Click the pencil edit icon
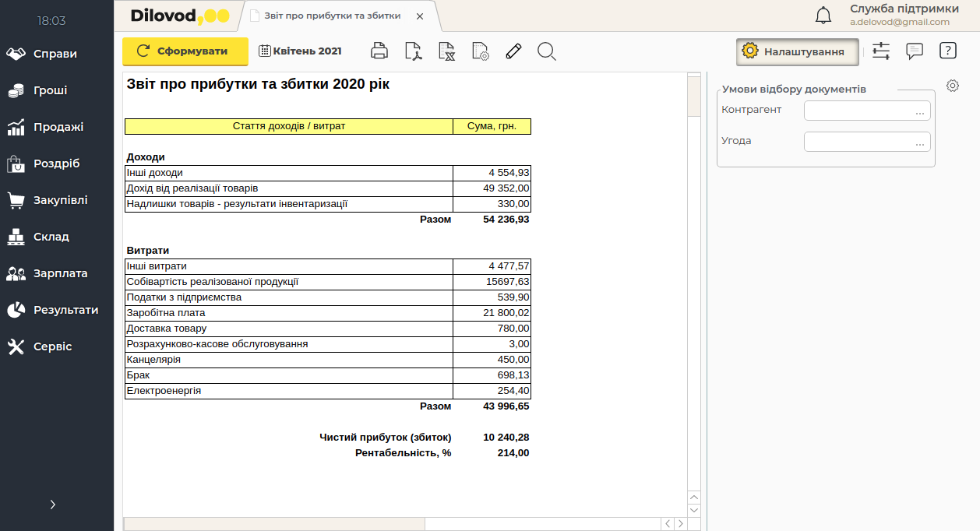980x531 pixels. click(513, 51)
